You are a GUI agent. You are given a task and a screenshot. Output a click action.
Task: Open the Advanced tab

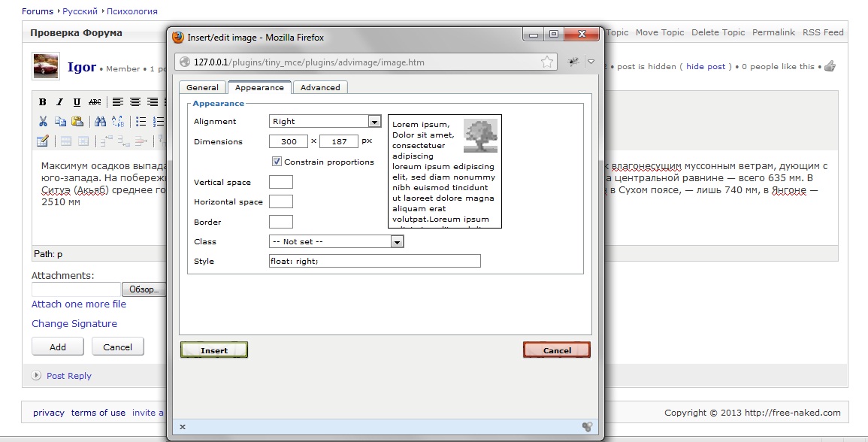pyautogui.click(x=320, y=87)
